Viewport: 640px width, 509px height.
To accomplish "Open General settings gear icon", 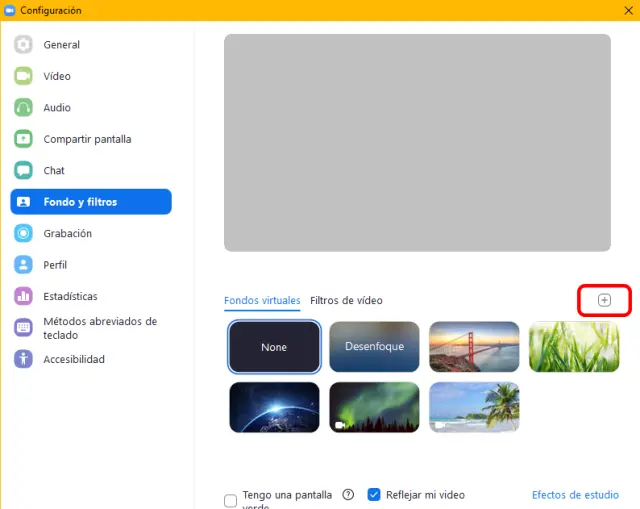I will pos(24,45).
